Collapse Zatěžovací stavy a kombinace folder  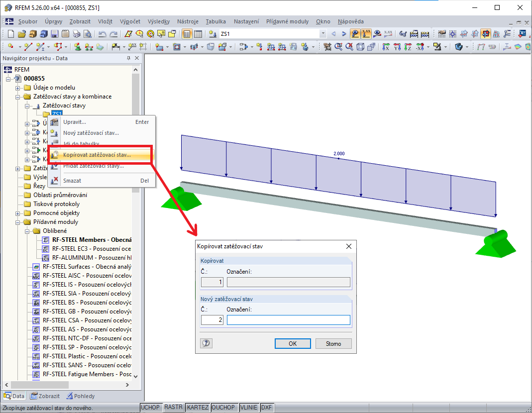(17, 97)
